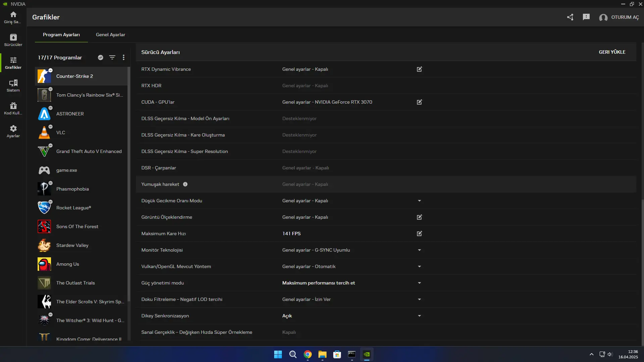Select the VLC cone icon
Screen dimensions: 644x362
(44, 133)
